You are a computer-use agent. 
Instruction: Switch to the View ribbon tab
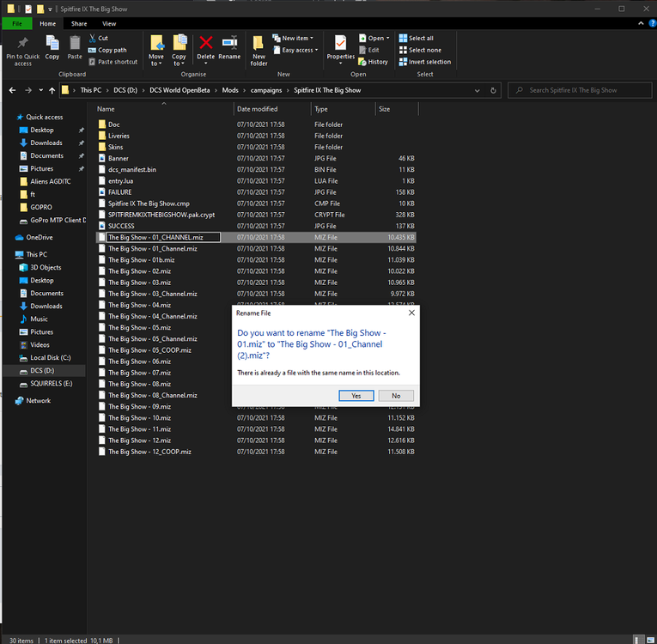pos(109,24)
